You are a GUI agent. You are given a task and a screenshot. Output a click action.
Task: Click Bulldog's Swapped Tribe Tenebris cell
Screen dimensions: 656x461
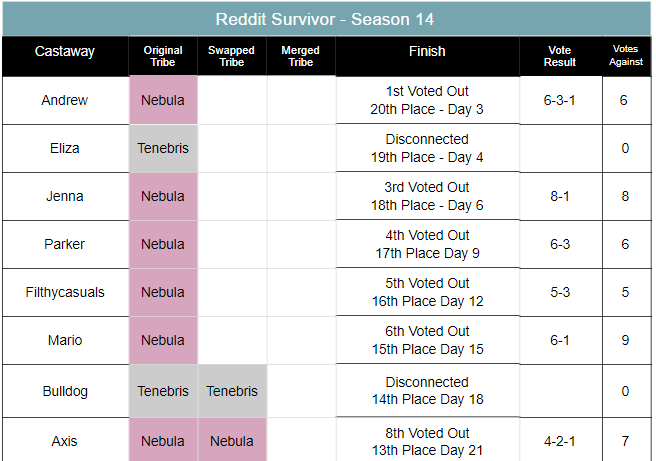[x=231, y=391]
